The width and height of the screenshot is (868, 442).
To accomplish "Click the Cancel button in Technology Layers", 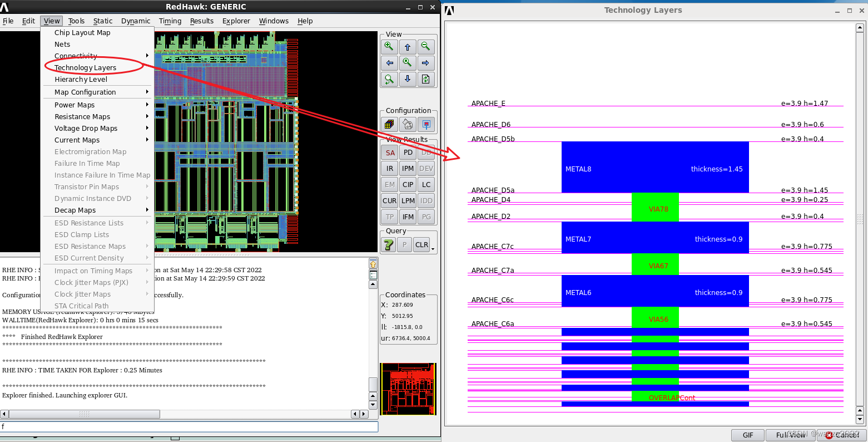I will pyautogui.click(x=841, y=435).
